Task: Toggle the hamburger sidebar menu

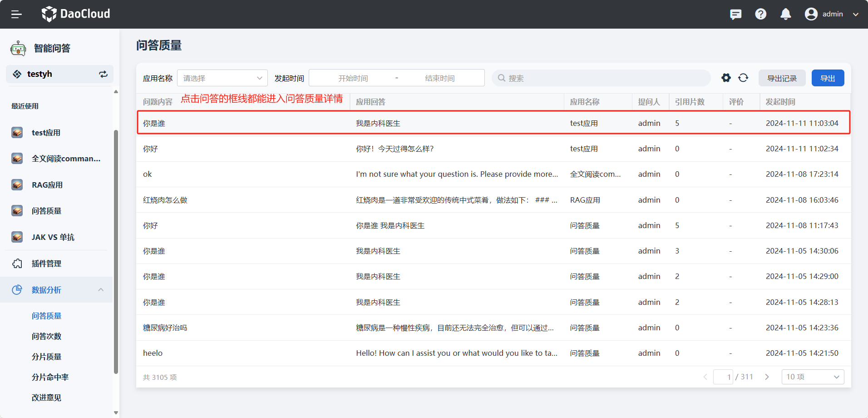Action: pyautogui.click(x=16, y=14)
